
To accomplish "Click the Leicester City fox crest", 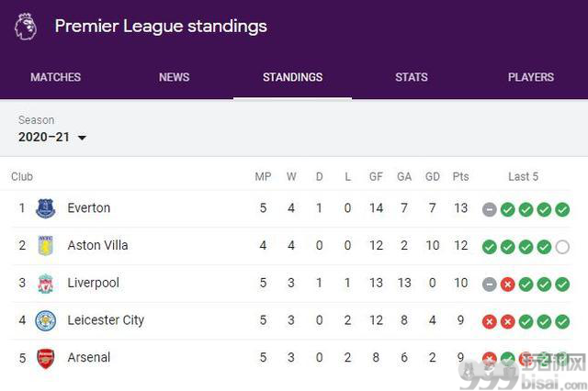I will click(x=45, y=320).
